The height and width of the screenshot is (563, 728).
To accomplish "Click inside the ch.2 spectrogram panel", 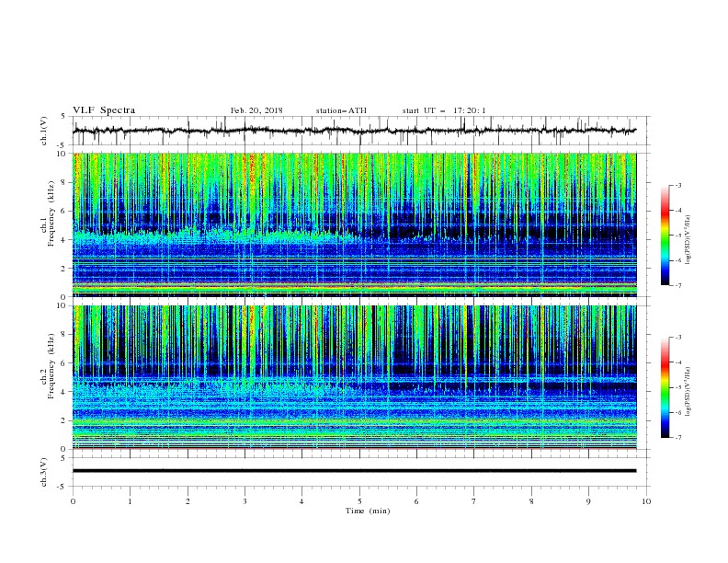I will point(354,377).
